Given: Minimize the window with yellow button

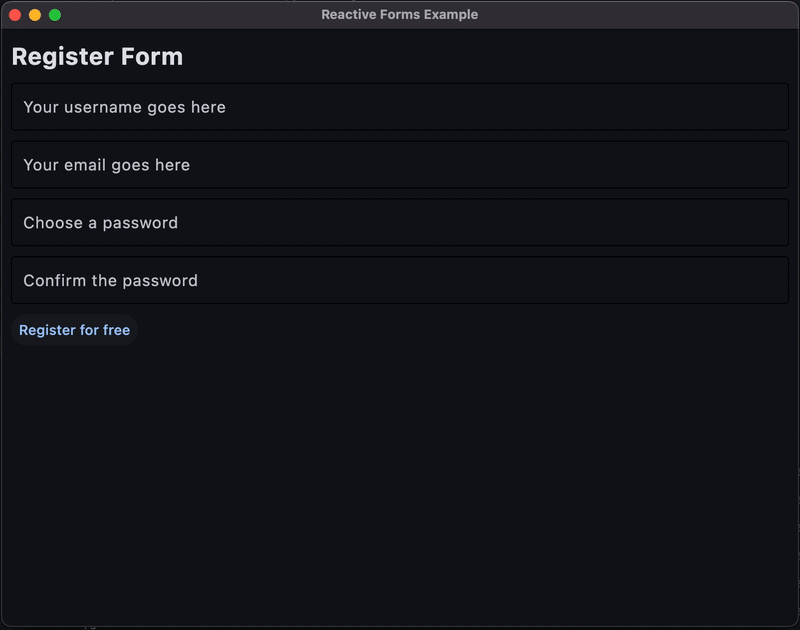Looking at the screenshot, I should tap(35, 15).
